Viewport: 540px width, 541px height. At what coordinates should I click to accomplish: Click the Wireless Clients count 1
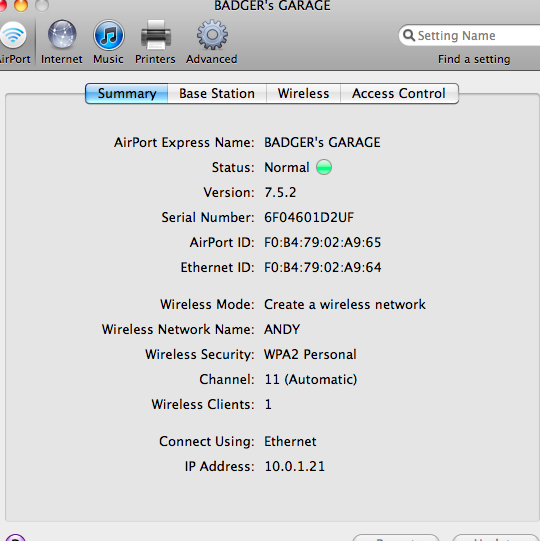pyautogui.click(x=268, y=404)
